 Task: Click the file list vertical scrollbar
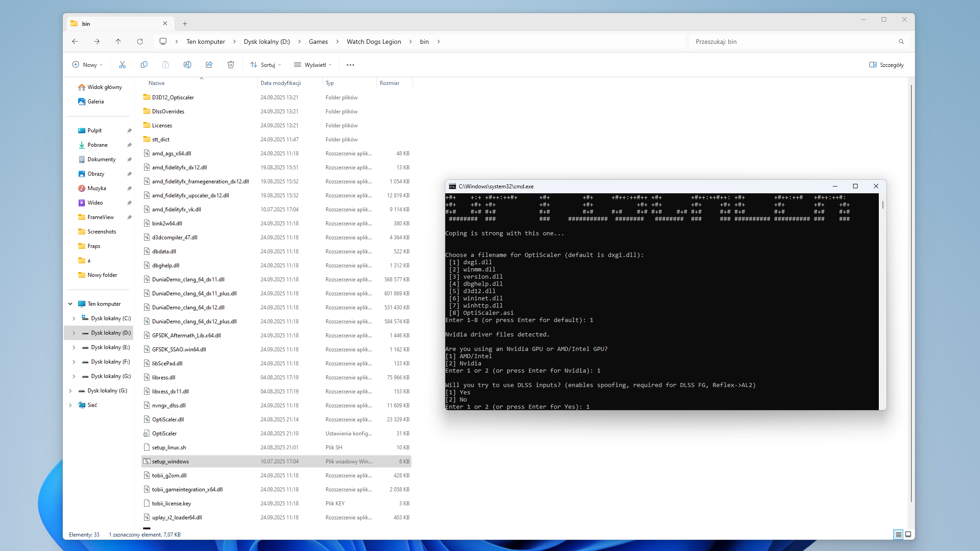pos(911,294)
